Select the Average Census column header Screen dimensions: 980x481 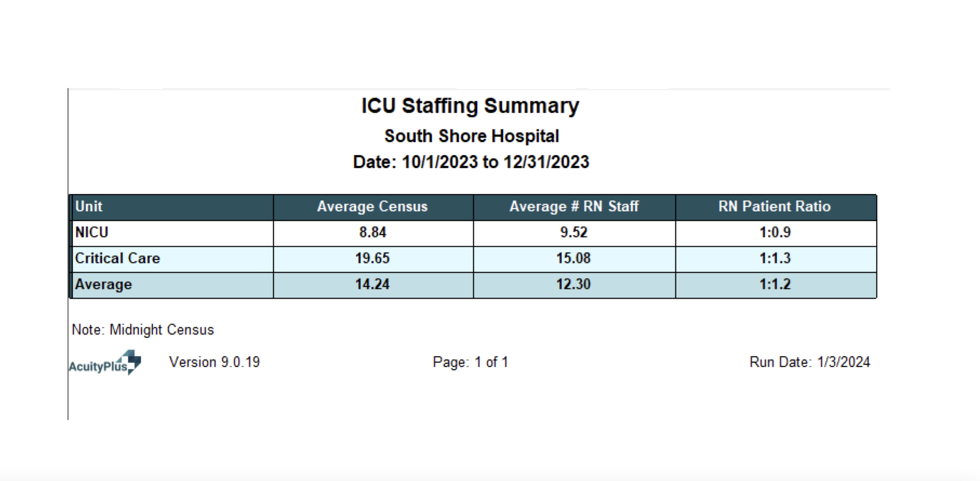(372, 207)
